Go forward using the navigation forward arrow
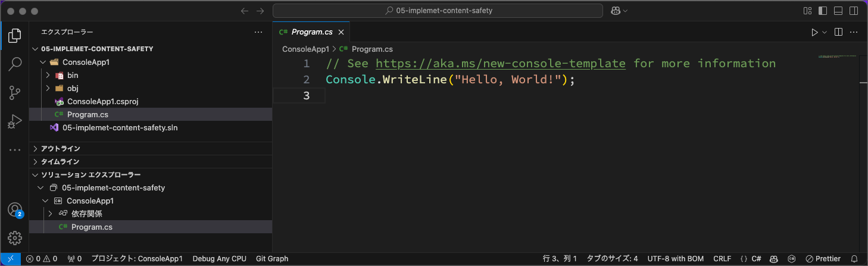868x266 pixels. pos(260,11)
